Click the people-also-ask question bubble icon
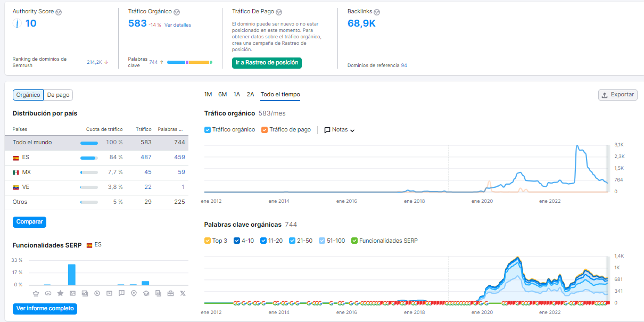644x322 pixels. tap(121, 293)
